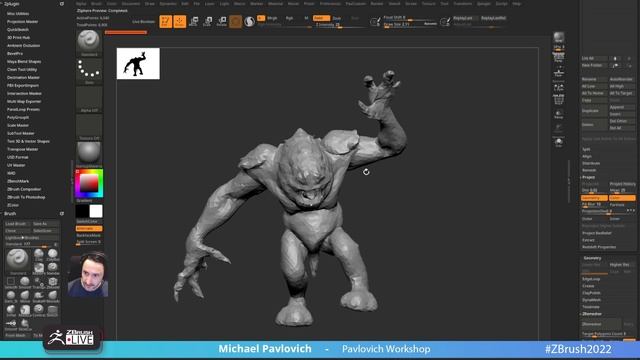Open the Preferences menu

coord(330,4)
